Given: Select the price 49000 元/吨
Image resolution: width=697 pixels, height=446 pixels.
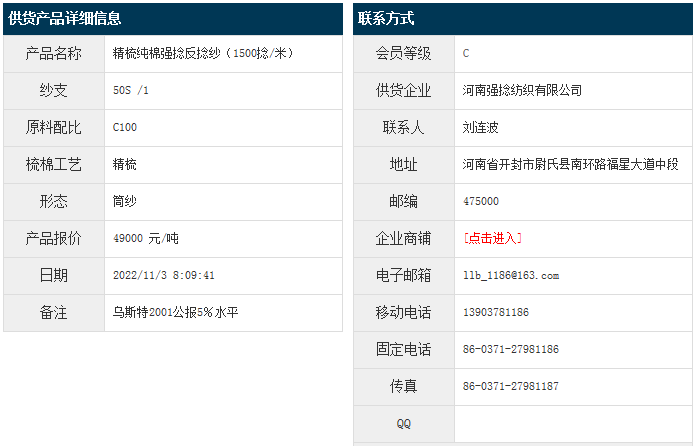Looking at the screenshot, I should (x=146, y=238).
